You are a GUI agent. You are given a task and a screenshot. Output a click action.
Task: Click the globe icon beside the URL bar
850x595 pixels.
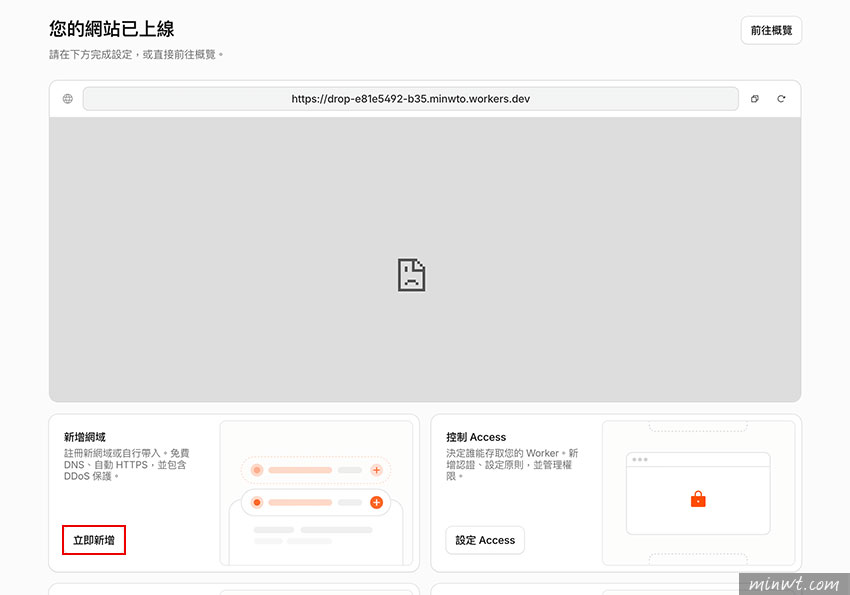(x=68, y=99)
